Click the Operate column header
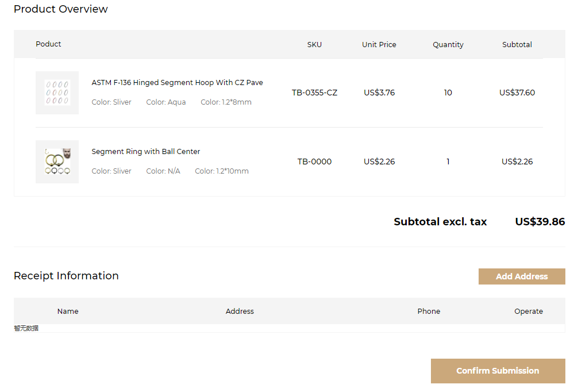Viewport: 574px width, 392px height. (x=528, y=311)
